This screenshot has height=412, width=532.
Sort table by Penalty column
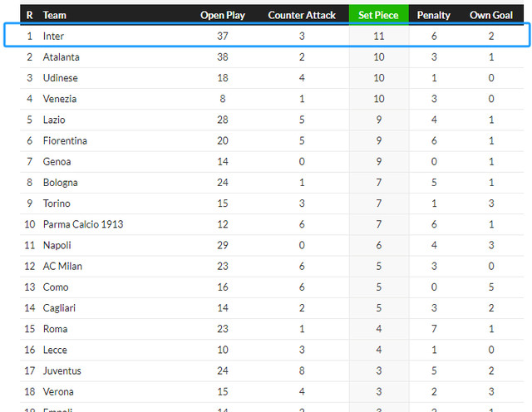434,15
